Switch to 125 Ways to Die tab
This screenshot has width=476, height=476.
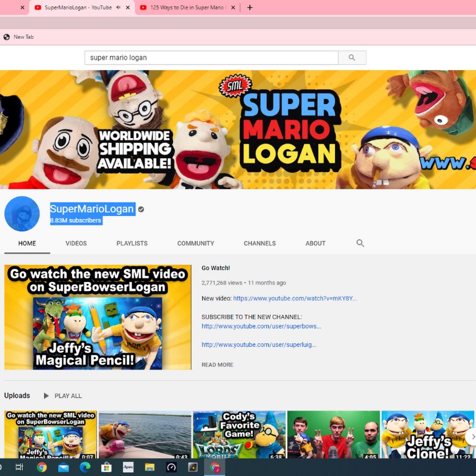pos(188,7)
